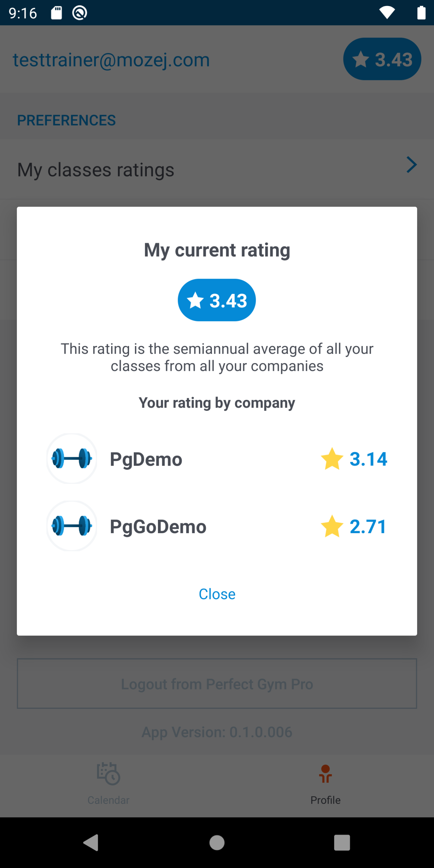Screen dimensions: 434x868
Task: Tap the PgDemo dumbbell logo
Action: click(72, 458)
